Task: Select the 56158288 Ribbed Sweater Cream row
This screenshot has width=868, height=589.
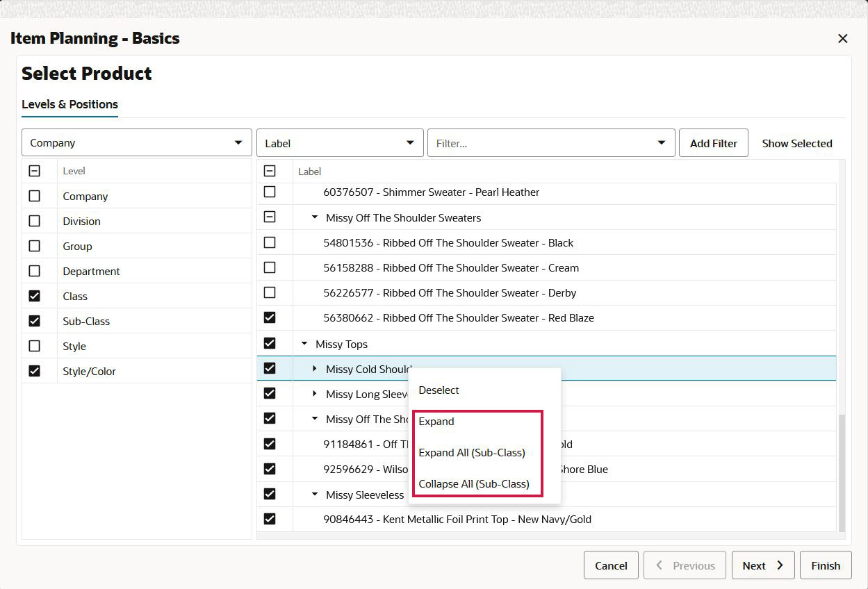Action: (x=546, y=267)
